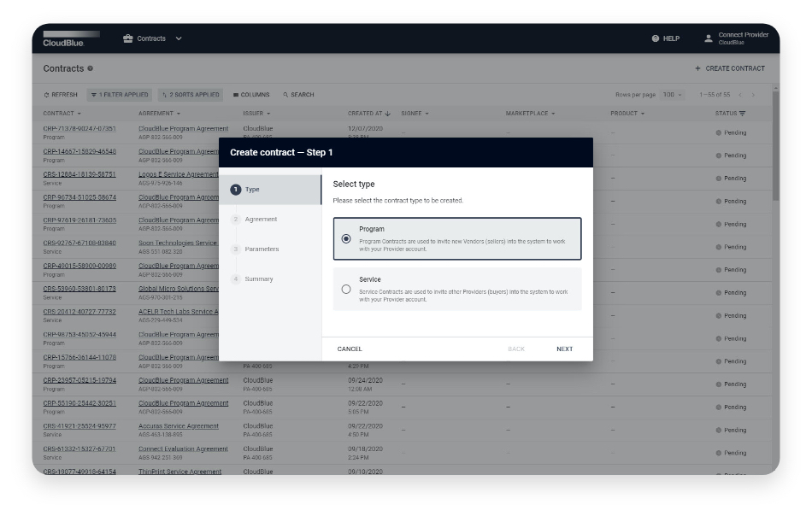Sort by AGREEMENT column header
812x516 pixels.
(159, 114)
